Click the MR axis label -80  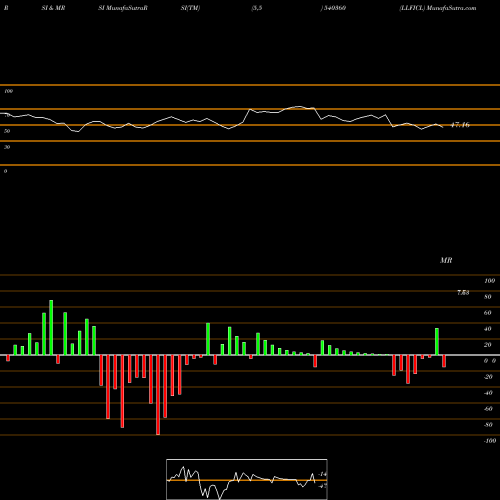[488, 425]
